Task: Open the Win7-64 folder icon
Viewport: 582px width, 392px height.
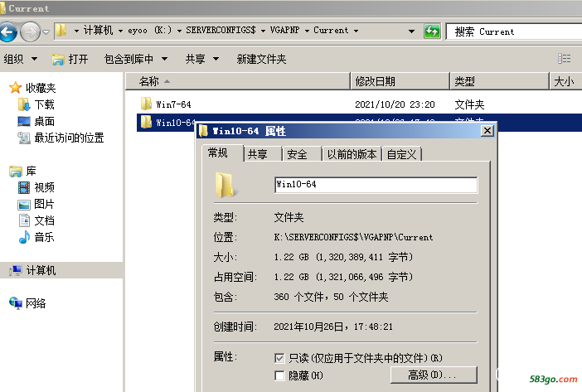Action: [x=146, y=104]
